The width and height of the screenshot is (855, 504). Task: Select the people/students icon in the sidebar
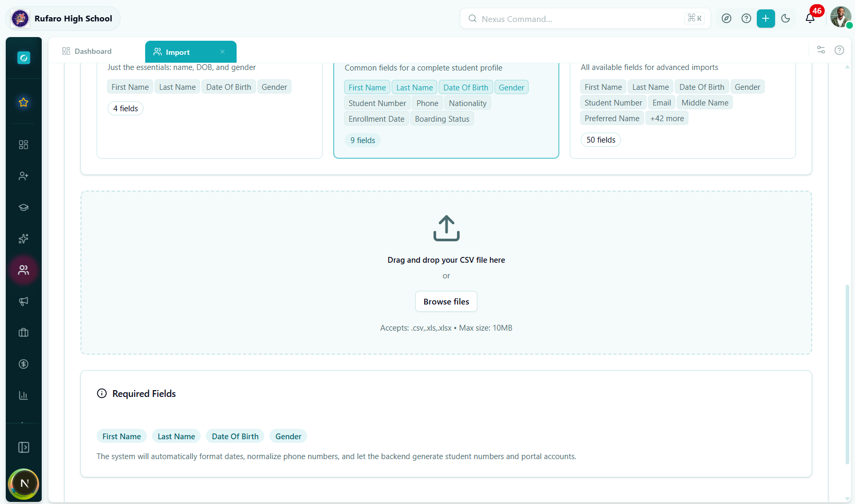24,270
